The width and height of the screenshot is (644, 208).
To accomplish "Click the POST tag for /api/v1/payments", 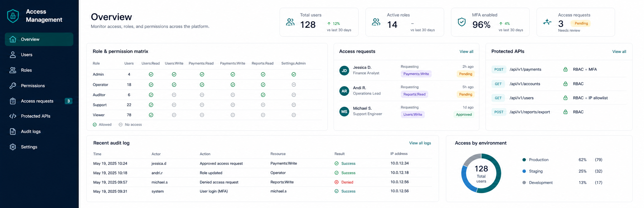I will (x=499, y=69).
